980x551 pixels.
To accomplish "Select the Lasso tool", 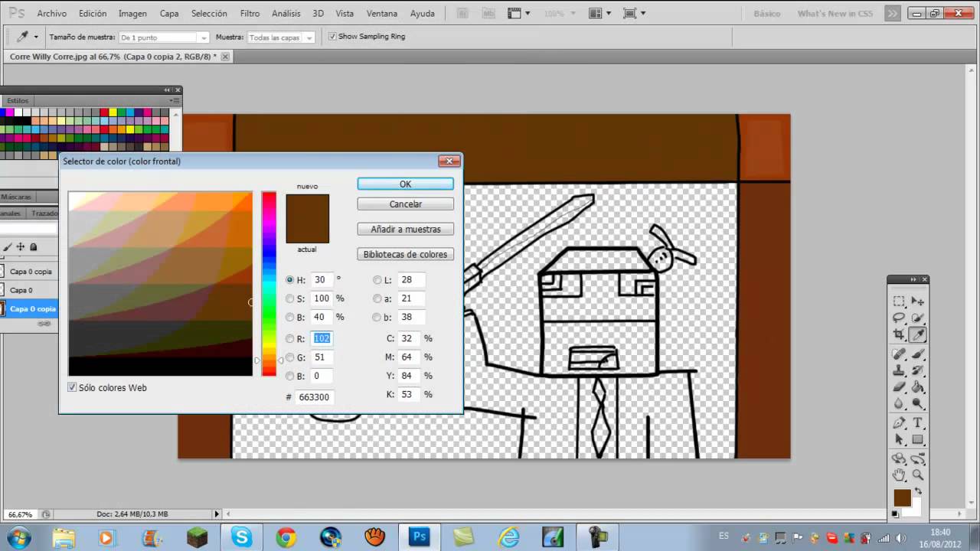I will point(900,318).
